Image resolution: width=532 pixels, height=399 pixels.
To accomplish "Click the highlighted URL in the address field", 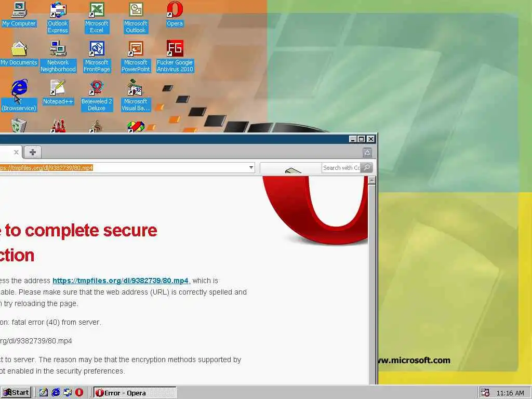I will pos(46,168).
